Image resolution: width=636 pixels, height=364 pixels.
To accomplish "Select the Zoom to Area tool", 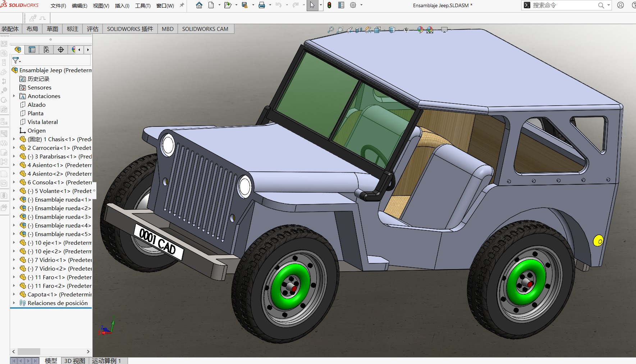I will coord(340,30).
